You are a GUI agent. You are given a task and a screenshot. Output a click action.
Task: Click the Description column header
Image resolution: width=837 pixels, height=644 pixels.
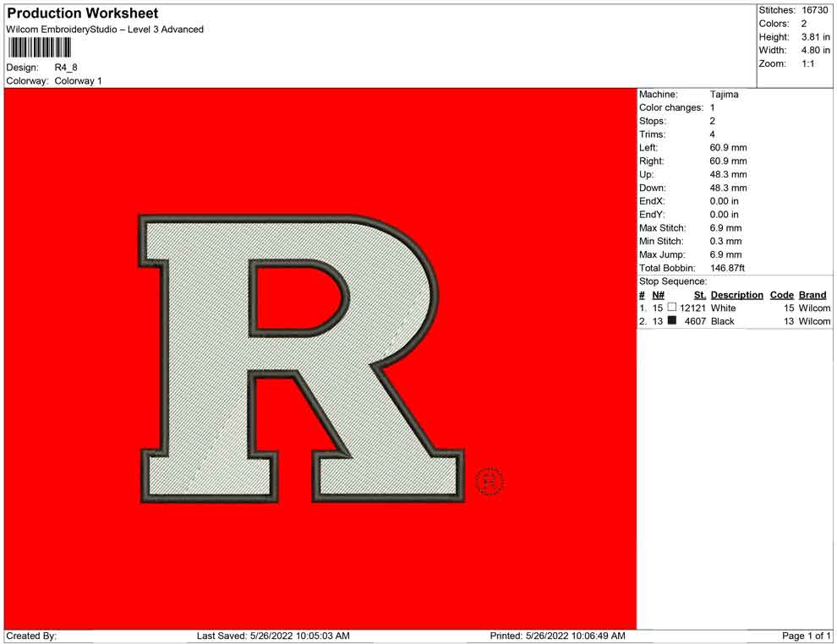coord(736,295)
